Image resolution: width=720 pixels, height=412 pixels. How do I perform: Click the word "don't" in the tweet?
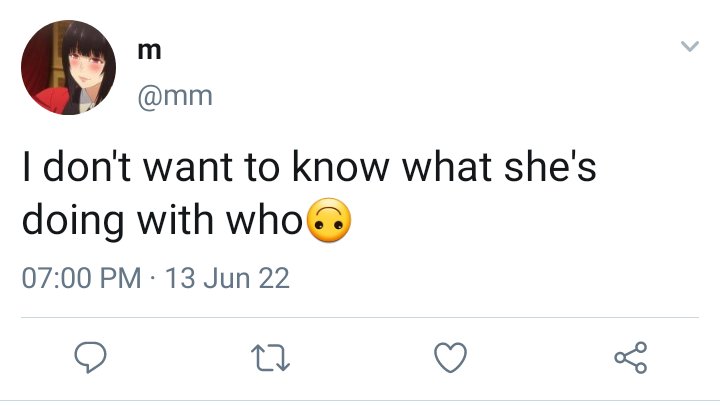(87, 166)
